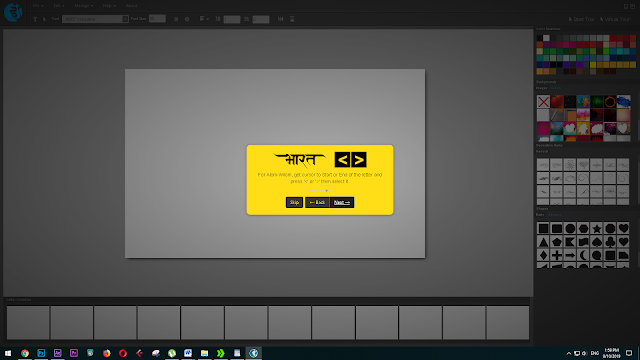The image size is (640, 360).
Task: Switch to the Images backgrounds tab
Action: (x=541, y=88)
